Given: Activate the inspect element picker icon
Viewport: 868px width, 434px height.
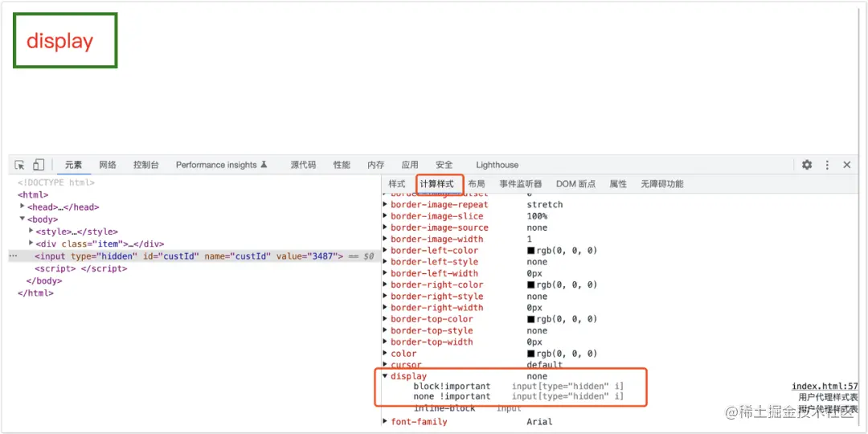Looking at the screenshot, I should pos(20,165).
